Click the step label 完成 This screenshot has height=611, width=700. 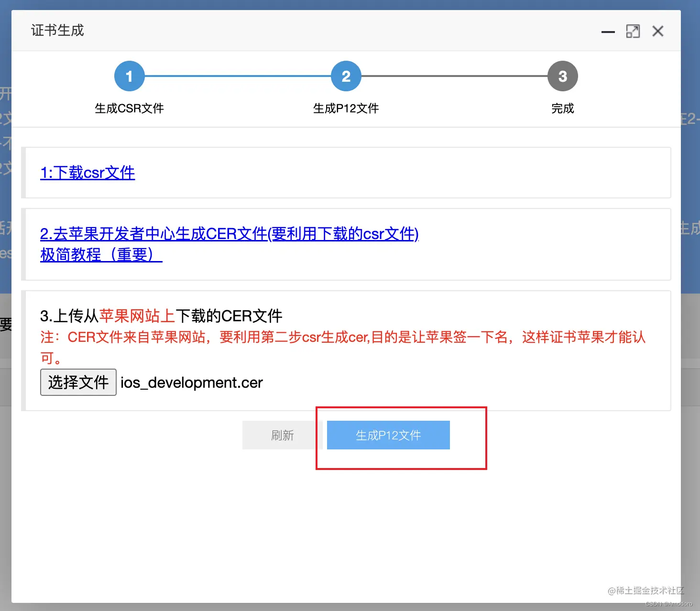563,109
